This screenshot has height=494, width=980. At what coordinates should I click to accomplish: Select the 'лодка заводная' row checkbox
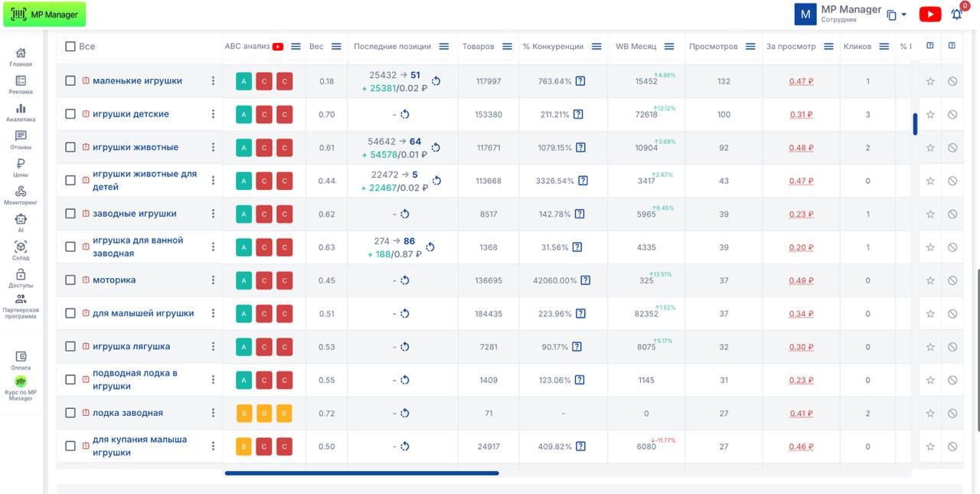tap(70, 413)
